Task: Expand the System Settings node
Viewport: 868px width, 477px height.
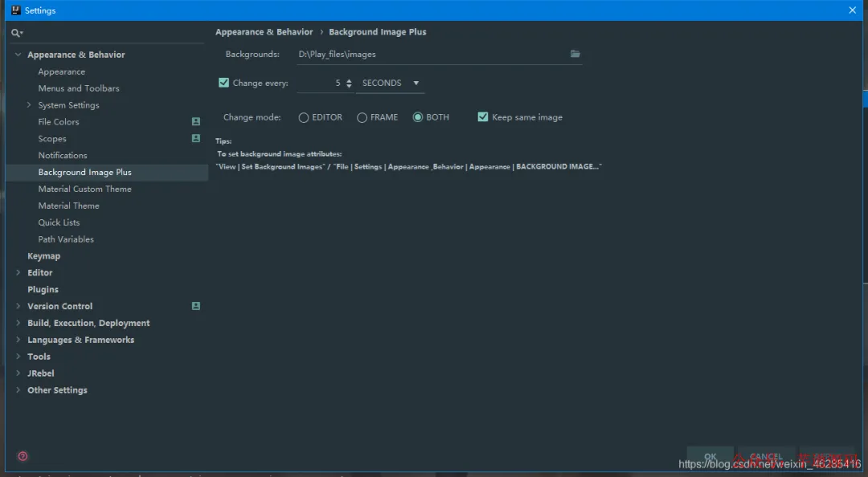Action: coord(29,104)
